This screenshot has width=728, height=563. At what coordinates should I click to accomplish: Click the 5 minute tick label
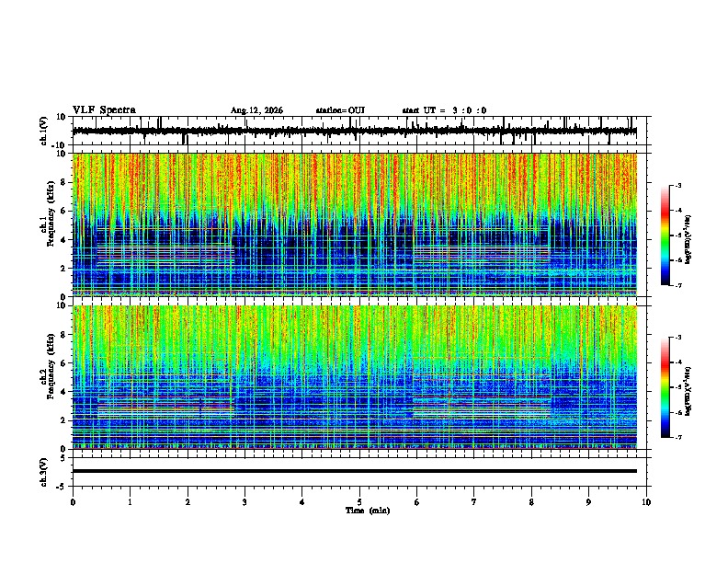click(x=359, y=502)
